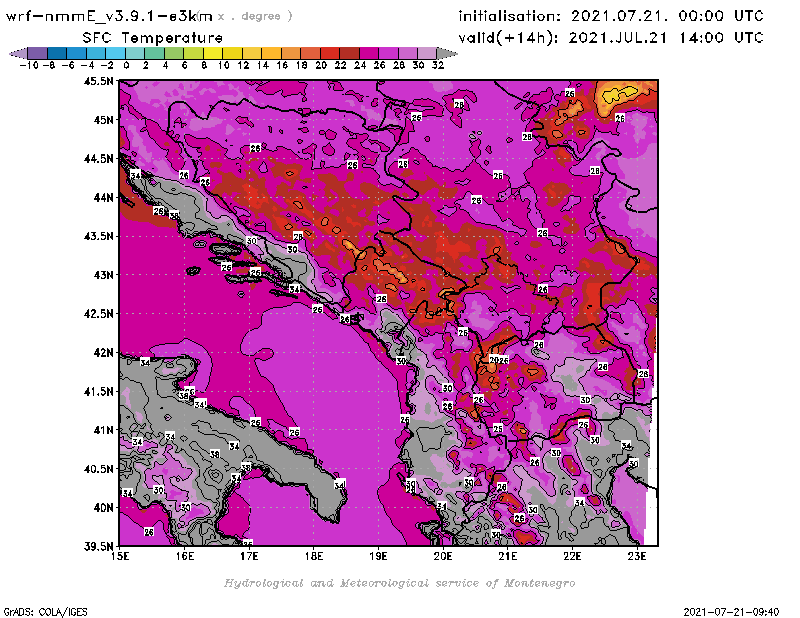This screenshot has height=618, width=800.
Task: Click the 15E longitude axis label
Action: pos(120,556)
